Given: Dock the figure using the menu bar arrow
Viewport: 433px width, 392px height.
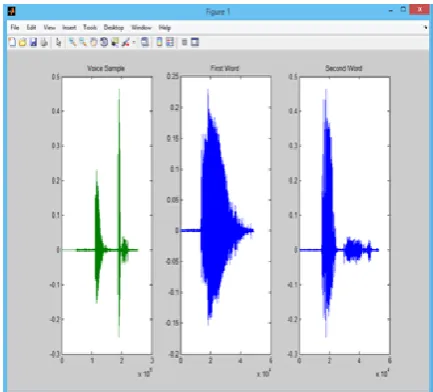Looking at the screenshot, I should click(x=426, y=27).
